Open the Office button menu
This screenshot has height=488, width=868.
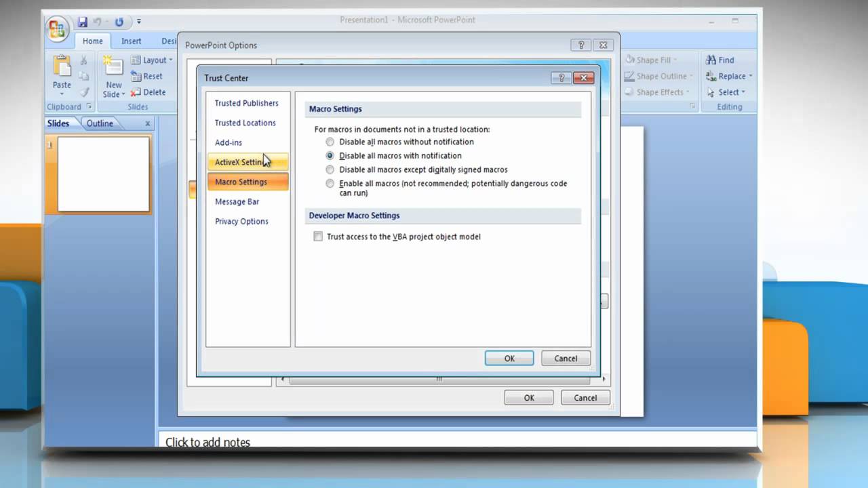58,28
